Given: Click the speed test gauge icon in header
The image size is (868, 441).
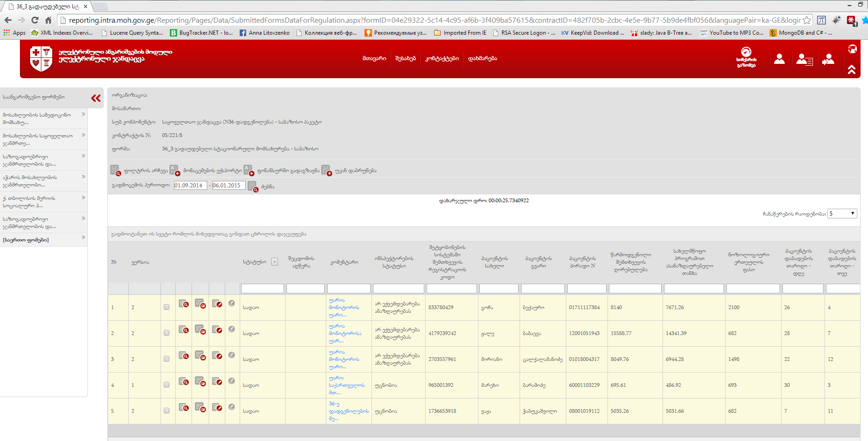Looking at the screenshot, I should [746, 52].
